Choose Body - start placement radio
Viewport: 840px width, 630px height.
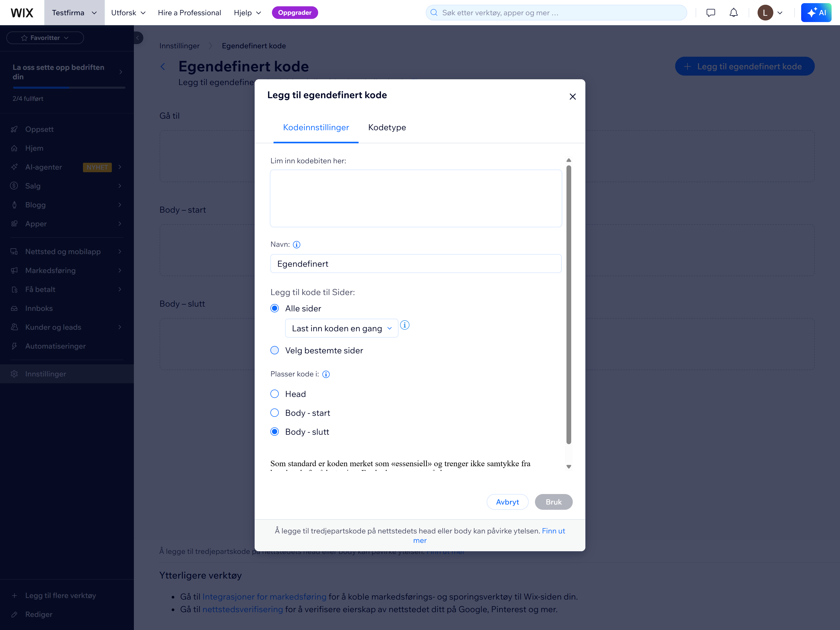coord(275,413)
